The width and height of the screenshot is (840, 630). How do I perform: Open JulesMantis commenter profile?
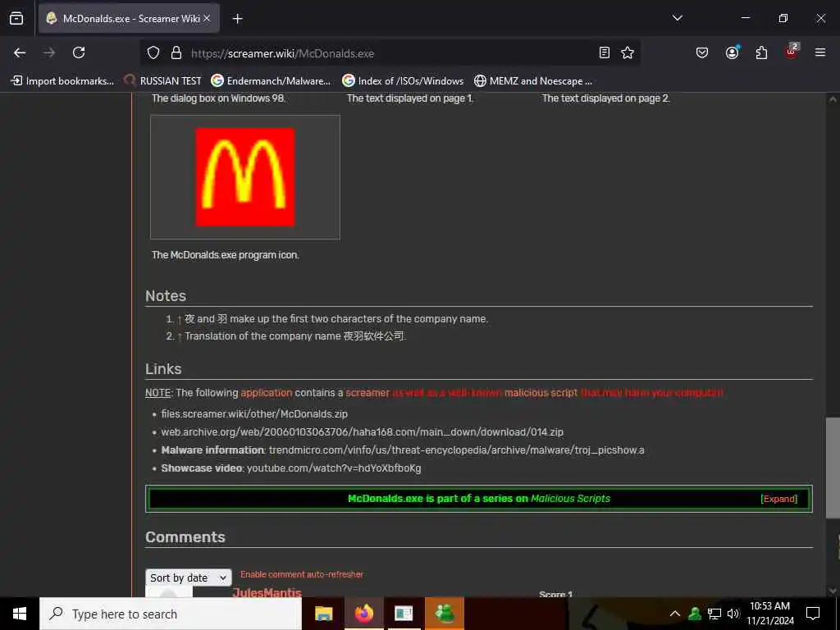click(x=267, y=592)
